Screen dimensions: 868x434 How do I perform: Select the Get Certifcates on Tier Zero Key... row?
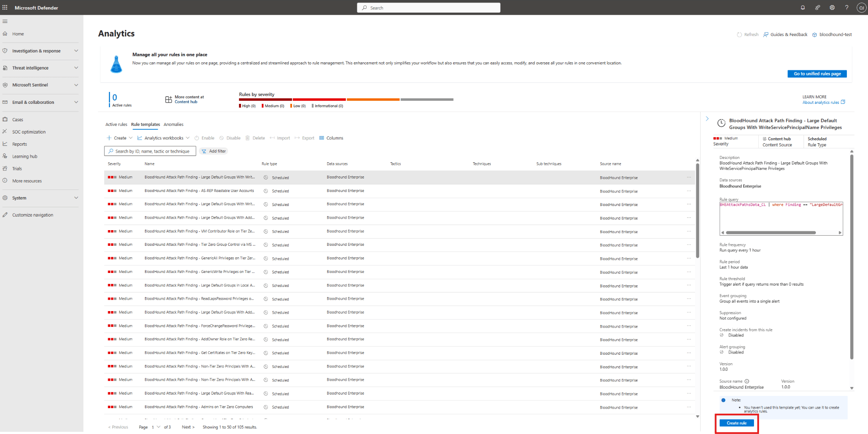click(399, 353)
